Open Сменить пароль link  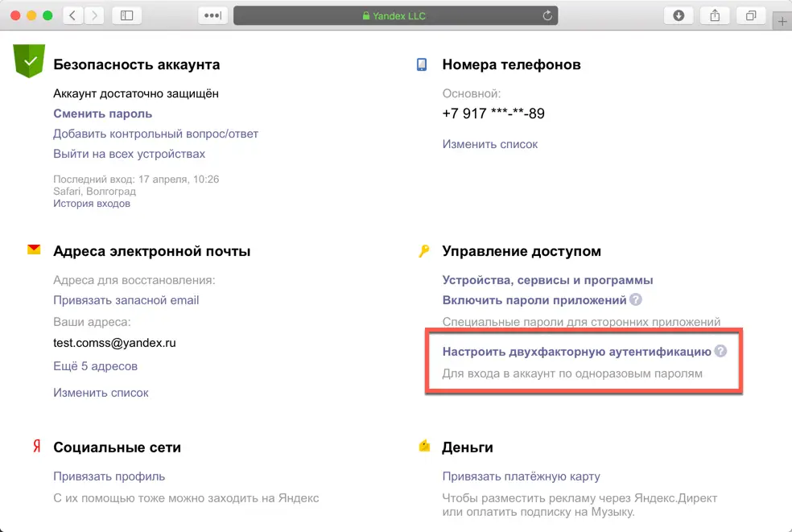[102, 113]
